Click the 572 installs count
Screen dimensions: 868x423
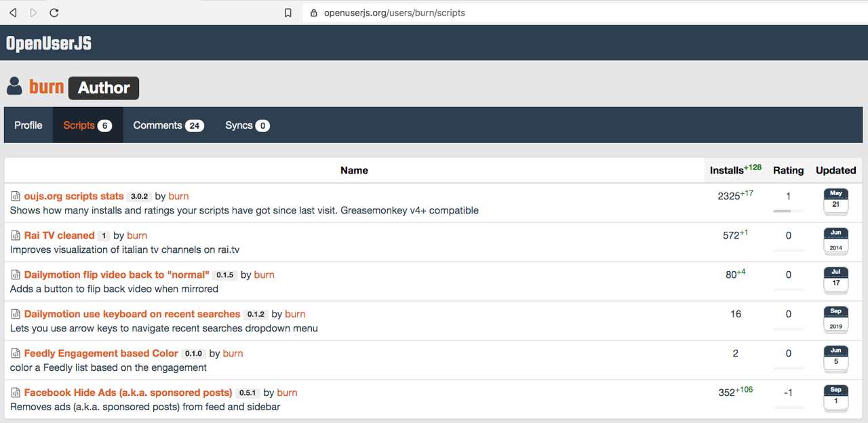click(x=731, y=235)
